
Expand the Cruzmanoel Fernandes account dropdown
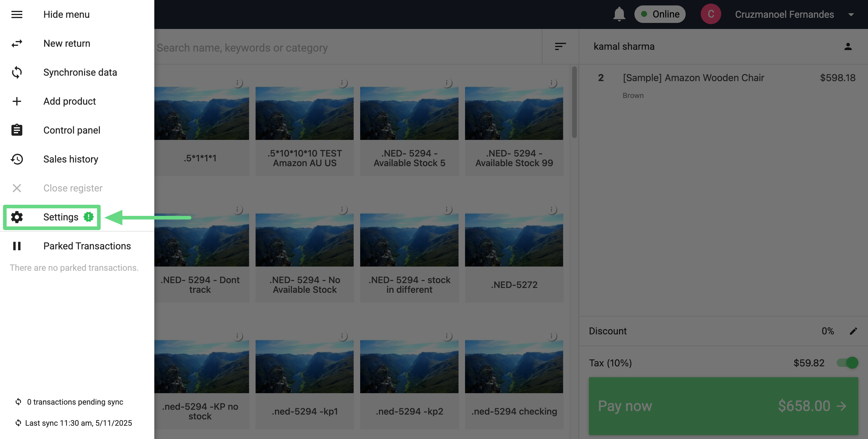point(851,14)
